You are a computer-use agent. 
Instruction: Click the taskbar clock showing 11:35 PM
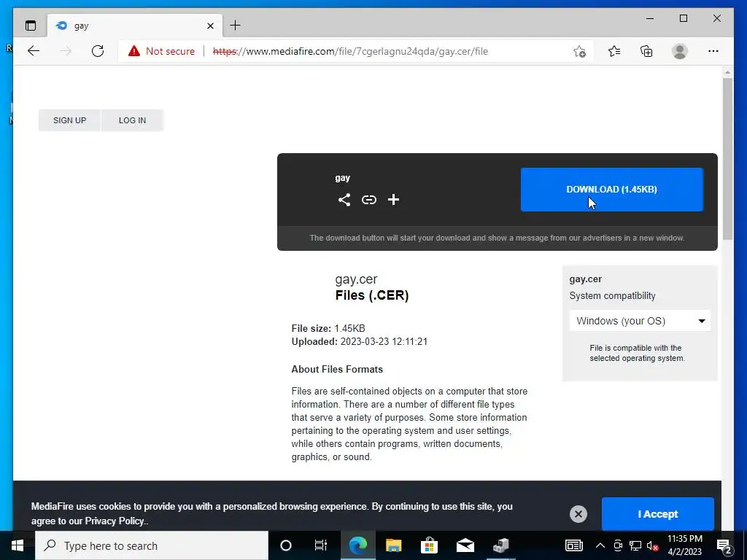(x=684, y=545)
